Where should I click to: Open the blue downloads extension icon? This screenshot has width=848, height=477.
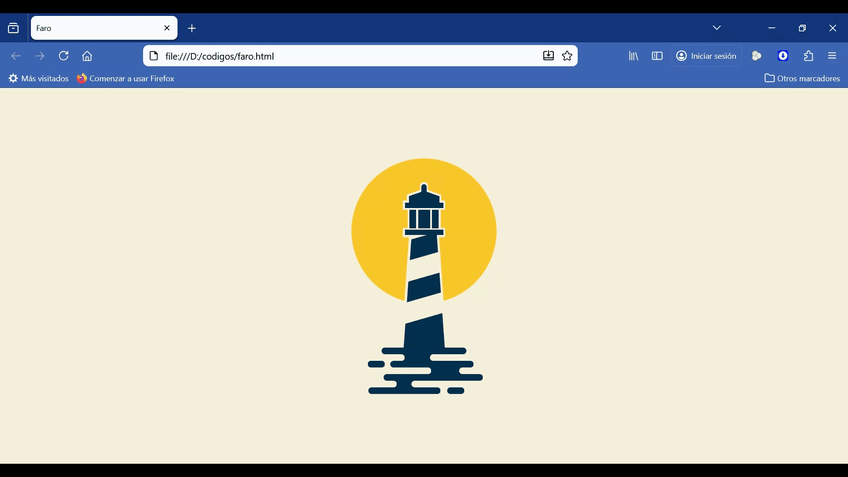[783, 56]
